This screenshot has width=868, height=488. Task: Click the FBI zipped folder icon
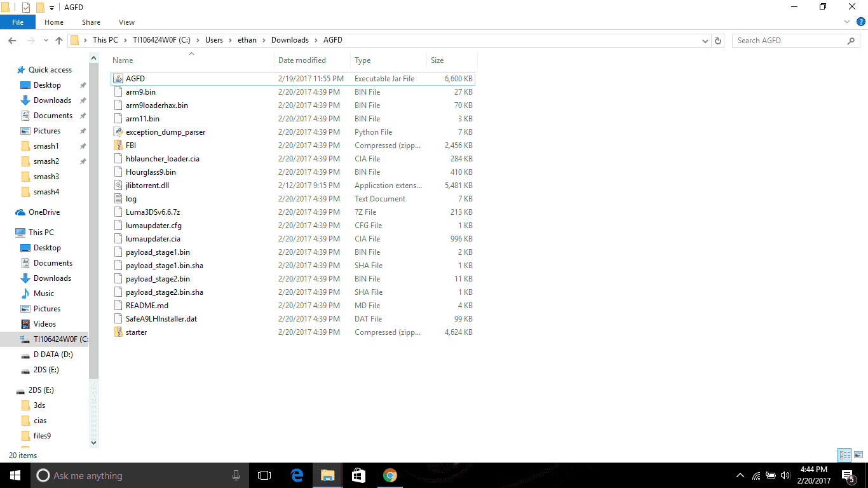click(x=118, y=146)
